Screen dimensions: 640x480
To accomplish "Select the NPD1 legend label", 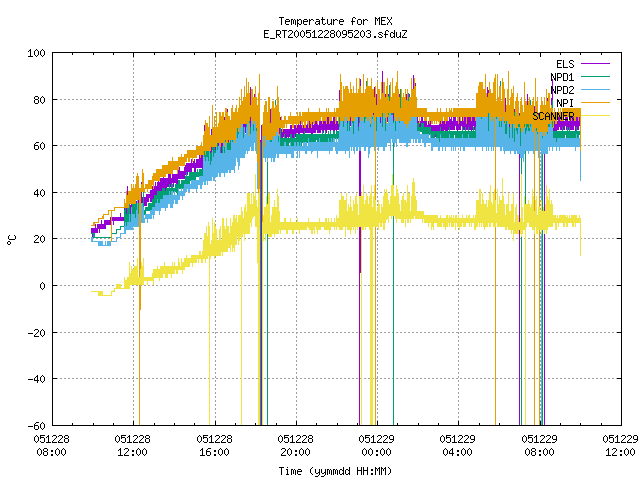I will [562, 77].
